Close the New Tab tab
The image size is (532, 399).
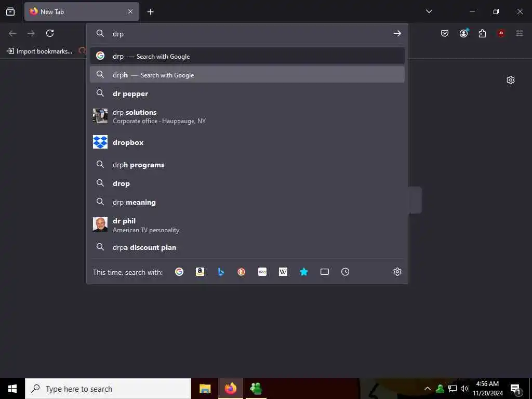(x=130, y=11)
